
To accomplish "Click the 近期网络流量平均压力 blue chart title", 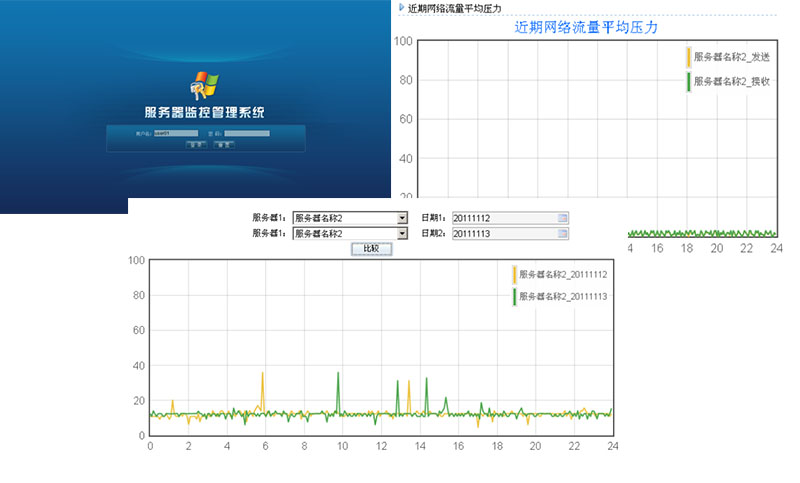I will (586, 27).
